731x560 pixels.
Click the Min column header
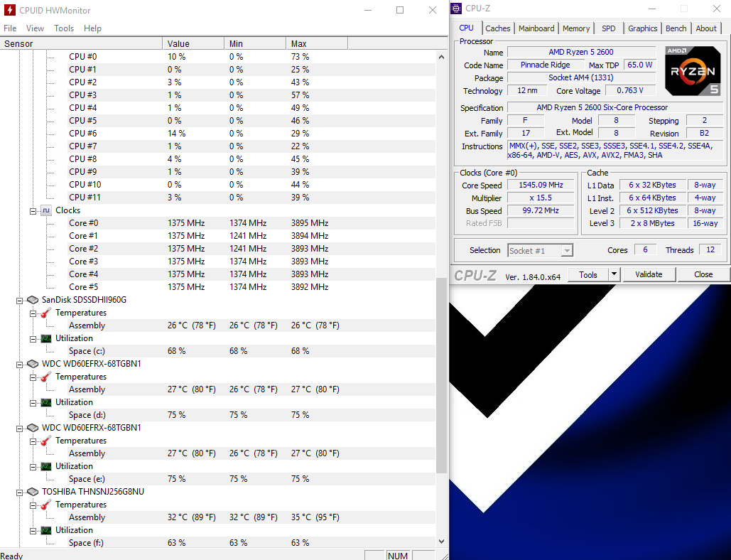click(x=255, y=43)
